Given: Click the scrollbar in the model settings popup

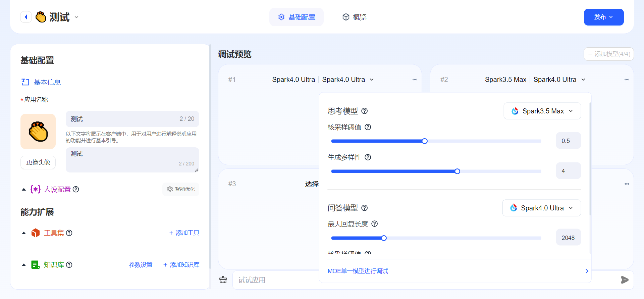Looking at the screenshot, I should [x=590, y=159].
